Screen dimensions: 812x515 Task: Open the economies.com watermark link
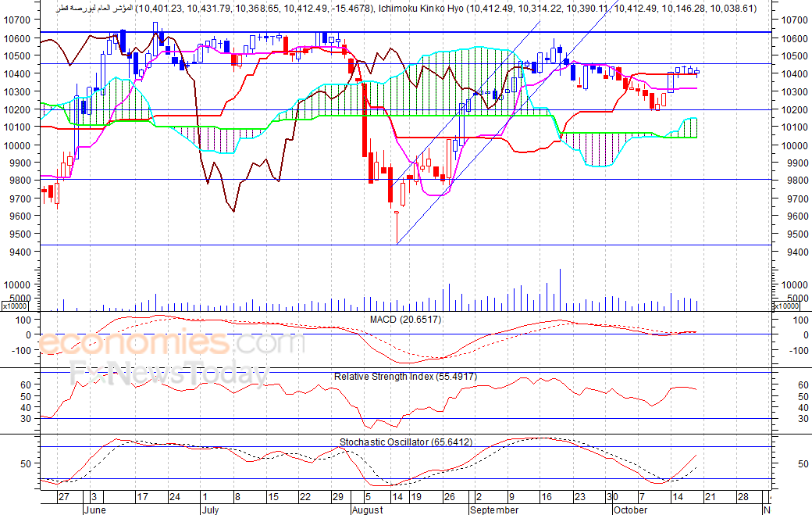pyautogui.click(x=171, y=344)
